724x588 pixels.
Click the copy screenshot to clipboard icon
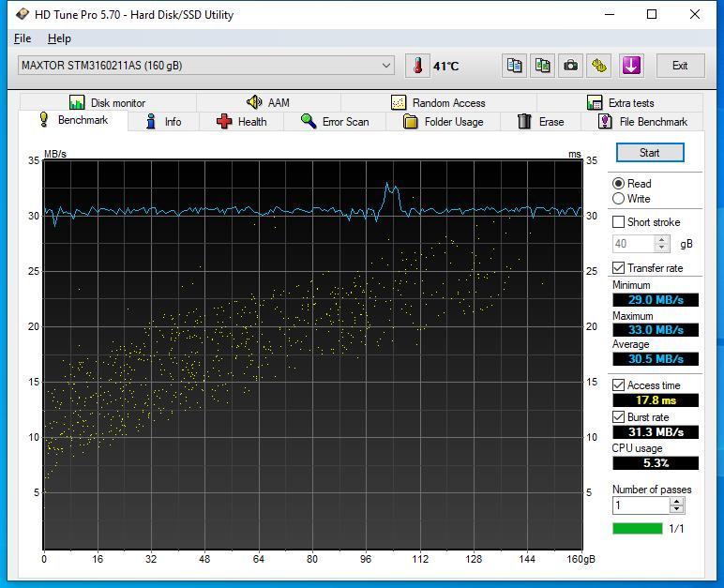pyautogui.click(x=543, y=66)
